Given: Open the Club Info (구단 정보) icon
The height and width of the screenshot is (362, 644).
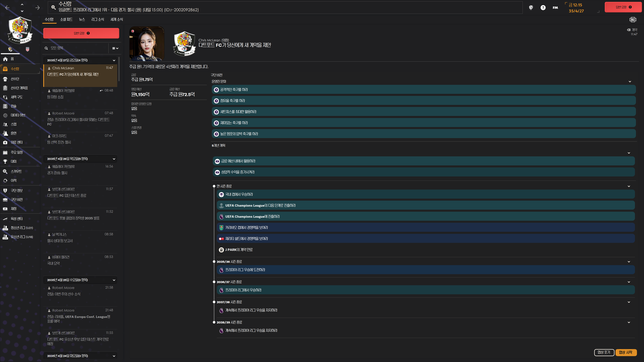Looking at the screenshot, I should 5,190.
